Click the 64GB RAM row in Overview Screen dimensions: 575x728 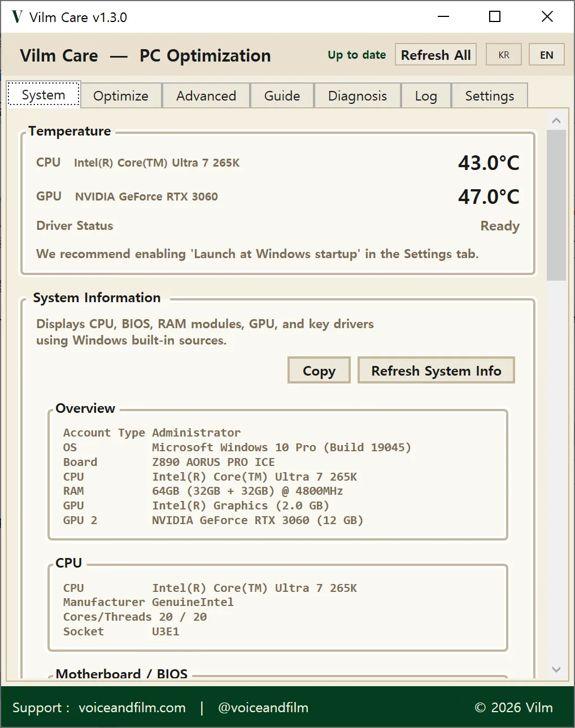tap(203, 491)
